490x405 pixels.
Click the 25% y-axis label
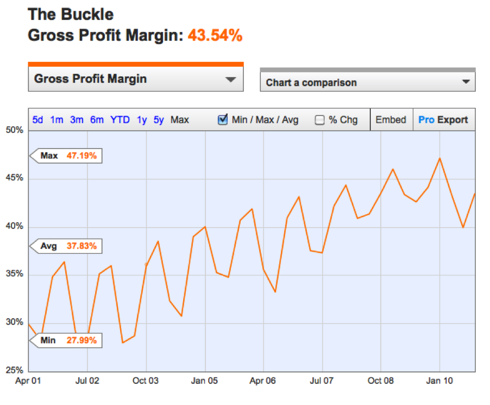14,370
